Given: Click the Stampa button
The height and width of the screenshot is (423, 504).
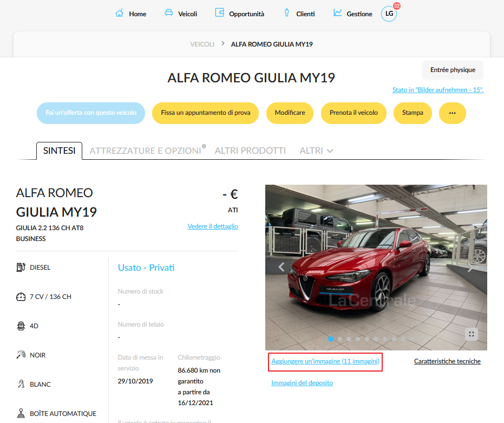Looking at the screenshot, I should point(413,113).
